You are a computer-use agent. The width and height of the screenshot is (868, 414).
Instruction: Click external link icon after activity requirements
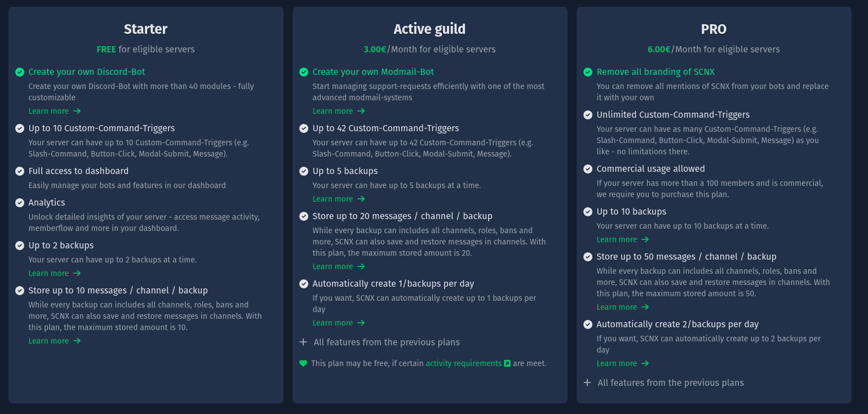(x=507, y=363)
